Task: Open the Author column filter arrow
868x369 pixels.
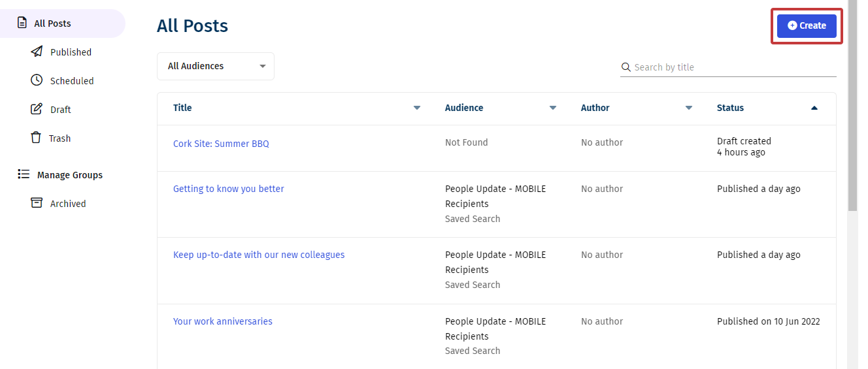Action: pos(689,108)
